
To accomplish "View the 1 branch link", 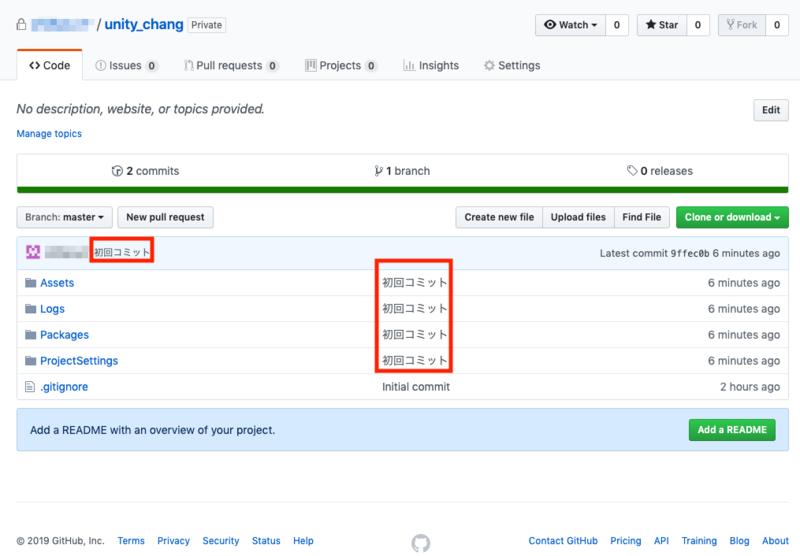I will click(x=402, y=171).
